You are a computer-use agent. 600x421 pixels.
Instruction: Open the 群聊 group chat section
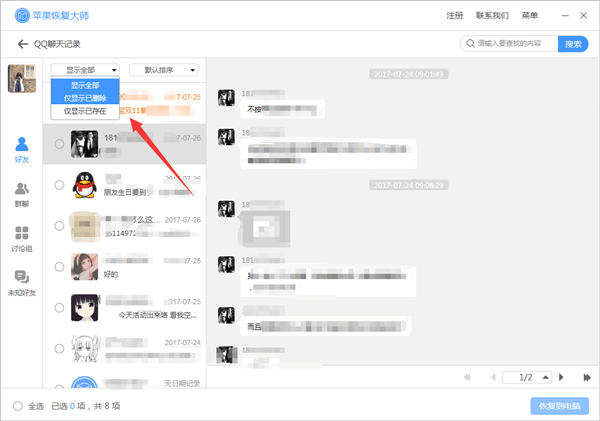(22, 195)
